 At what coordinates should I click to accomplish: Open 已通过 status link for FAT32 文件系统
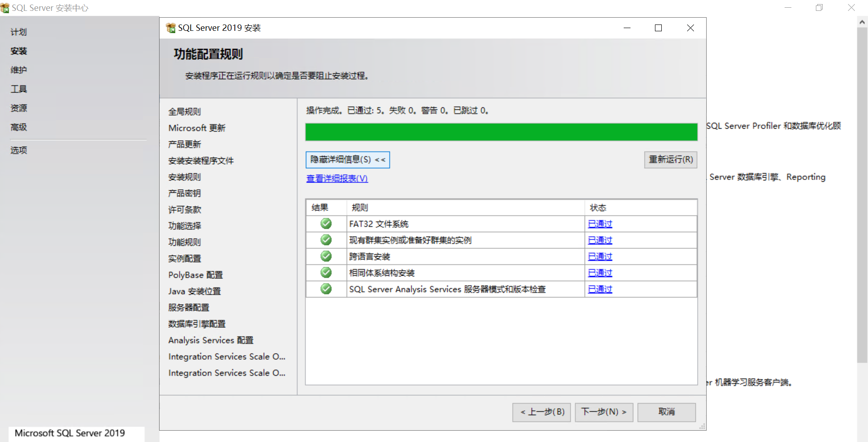pos(600,224)
